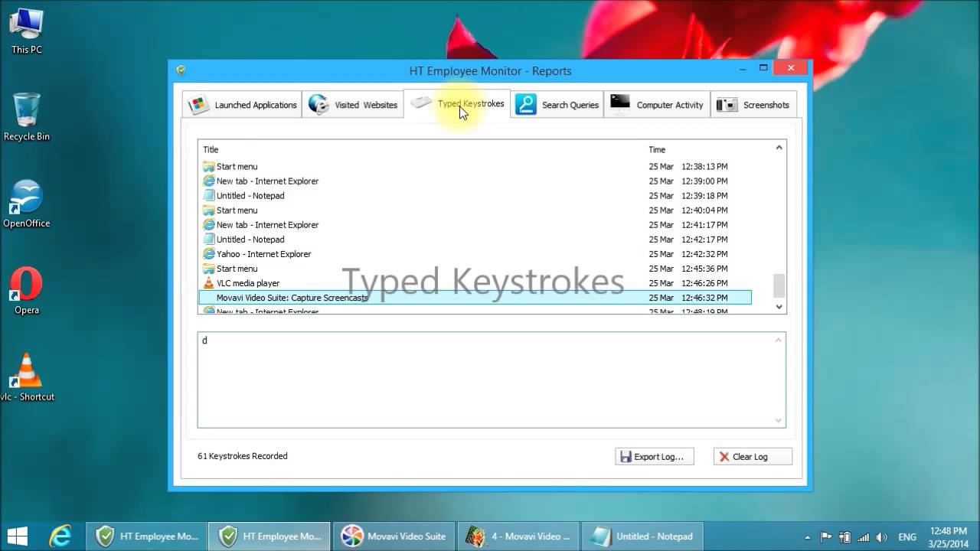
Task: Select the vlc - Shortcut desktop icon
Action: 27,378
